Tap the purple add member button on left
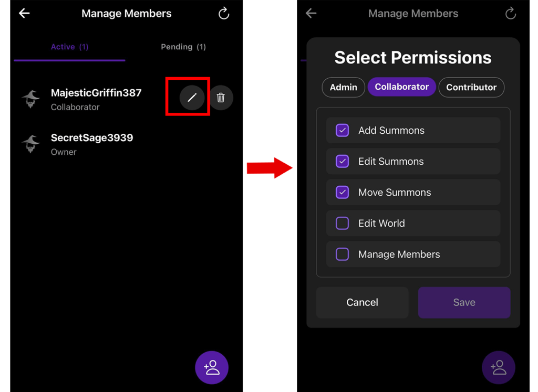The height and width of the screenshot is (392, 538). 212,367
